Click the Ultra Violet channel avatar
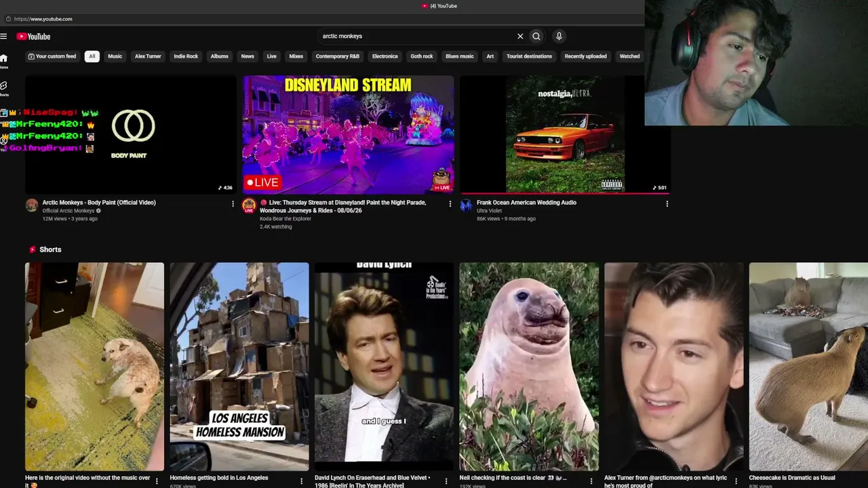Image resolution: width=868 pixels, height=488 pixels. pyautogui.click(x=466, y=205)
